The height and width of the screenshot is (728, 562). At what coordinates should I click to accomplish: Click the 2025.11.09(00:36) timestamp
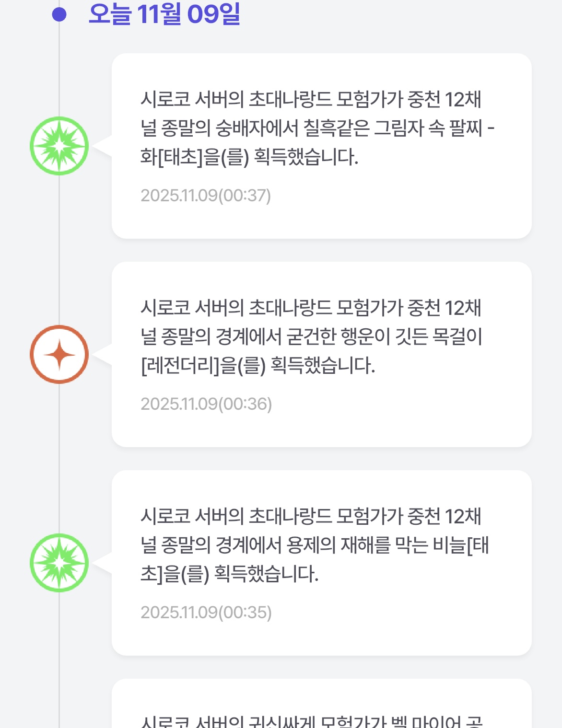pos(206,404)
